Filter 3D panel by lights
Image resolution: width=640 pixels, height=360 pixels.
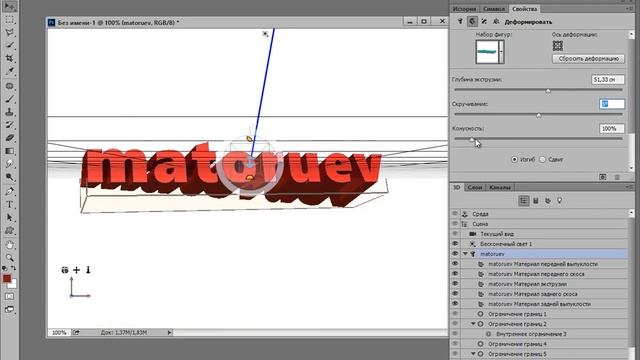tap(560, 200)
